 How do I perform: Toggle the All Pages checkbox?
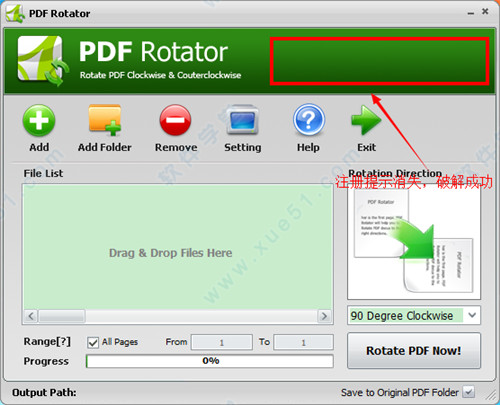coord(93,342)
